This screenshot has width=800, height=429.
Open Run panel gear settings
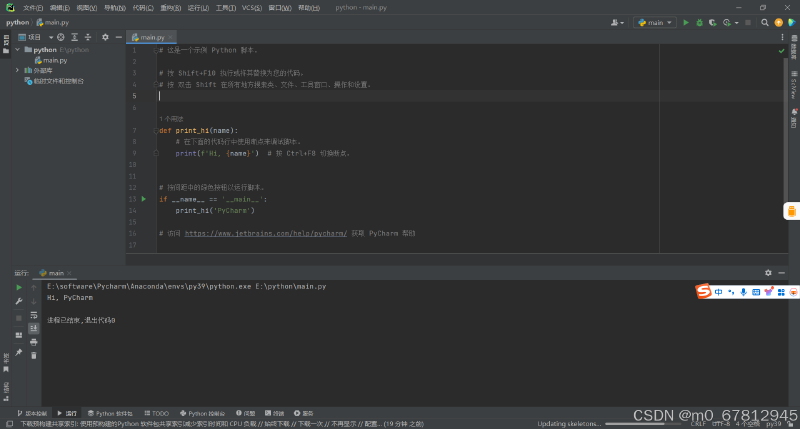(768, 273)
